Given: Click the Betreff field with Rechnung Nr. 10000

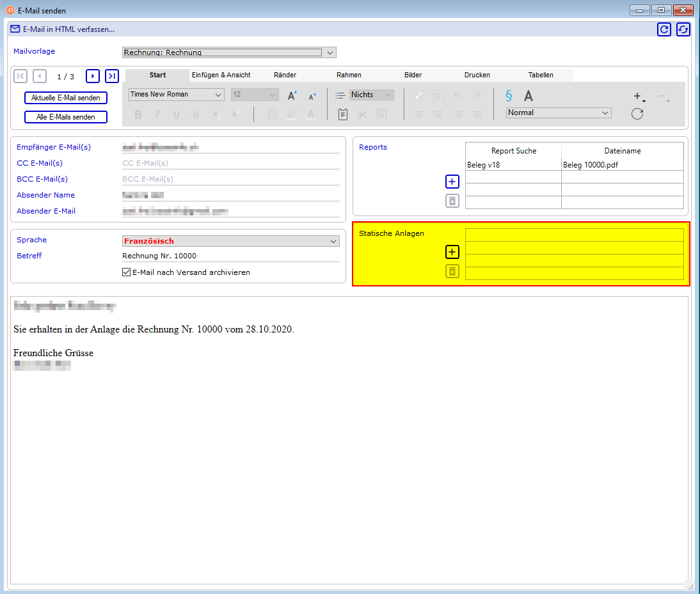Looking at the screenshot, I should click(x=230, y=256).
